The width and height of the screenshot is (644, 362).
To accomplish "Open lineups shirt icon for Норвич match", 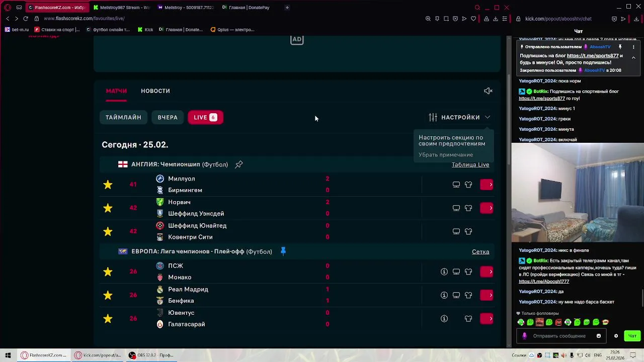I will tap(468, 208).
